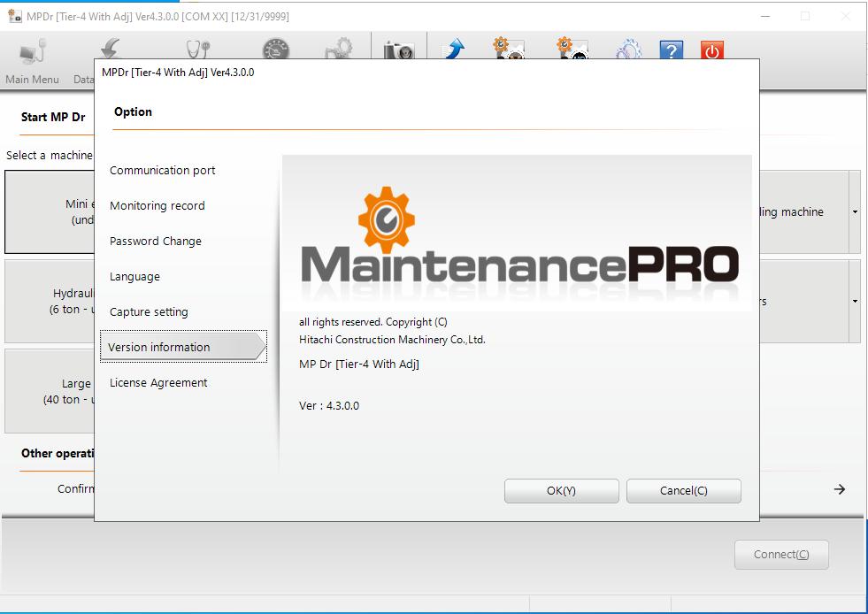Viewport: 868px width, 614px height.
Task: Click 'MP Dr [Tier-4 With Adj]' text
Action: pos(358,365)
